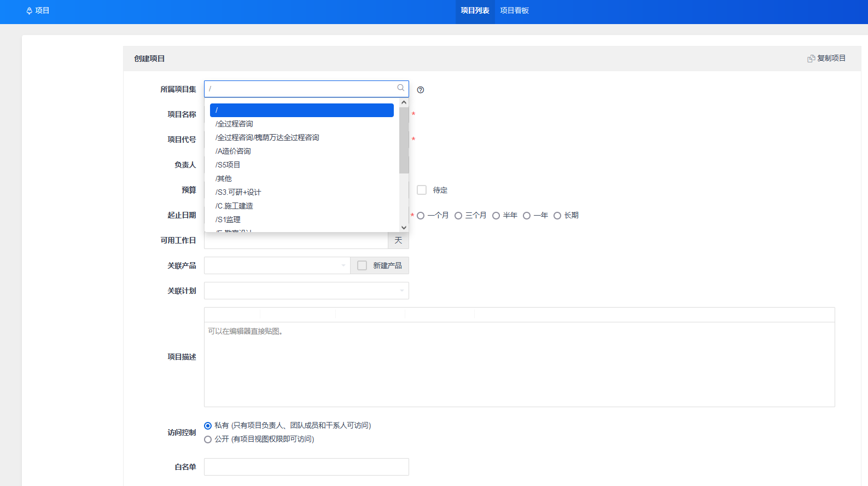Click inside the 项目描述 editor area
868x486 pixels.
[519, 364]
